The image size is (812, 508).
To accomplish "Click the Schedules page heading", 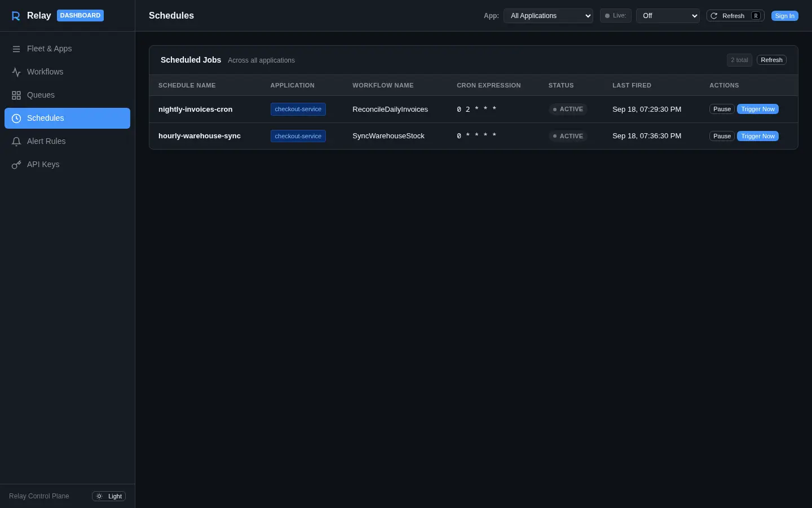I will point(171,16).
